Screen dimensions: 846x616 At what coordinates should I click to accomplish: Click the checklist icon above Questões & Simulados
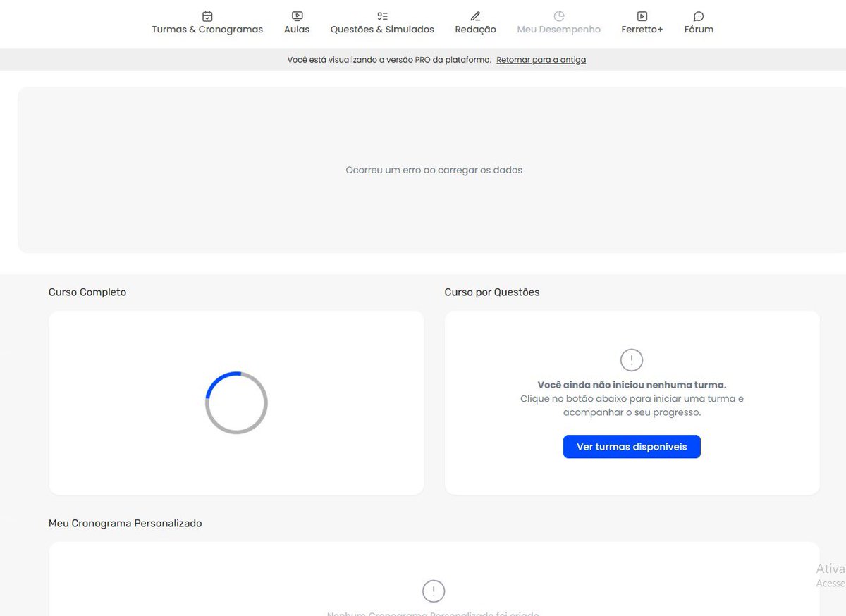382,16
